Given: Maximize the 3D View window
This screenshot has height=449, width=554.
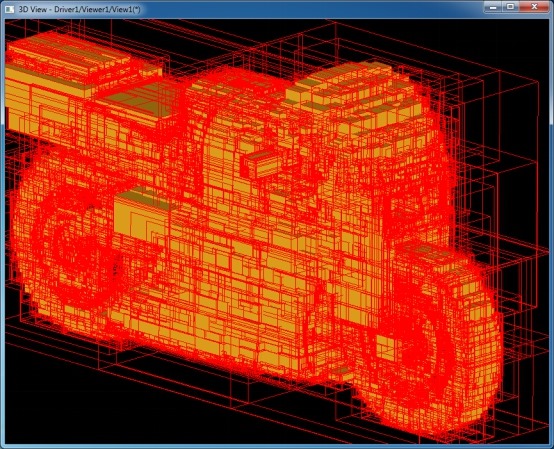Looking at the screenshot, I should pos(511,7).
